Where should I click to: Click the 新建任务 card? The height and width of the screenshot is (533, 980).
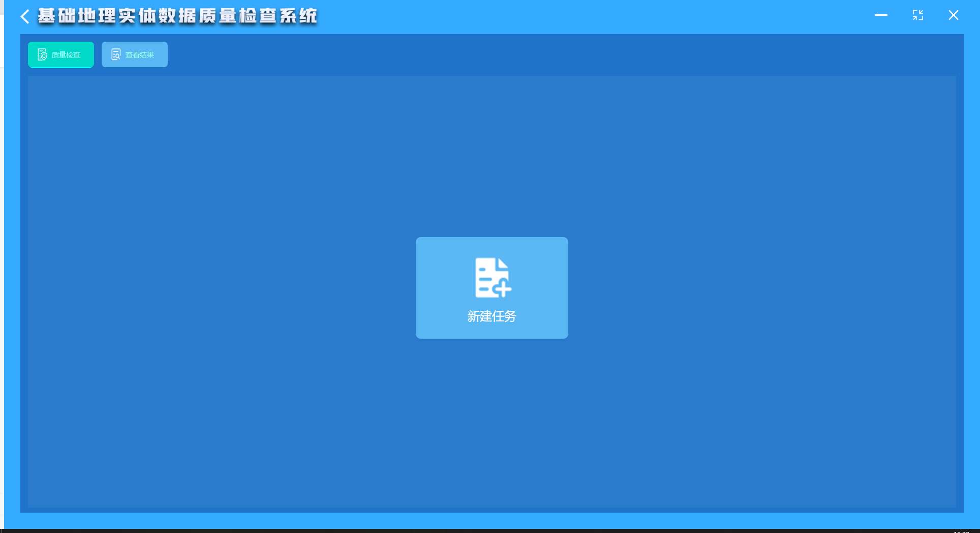pos(492,288)
